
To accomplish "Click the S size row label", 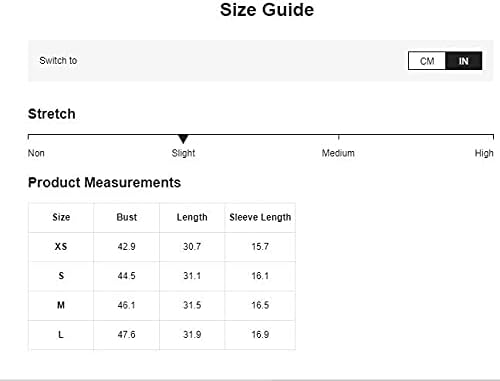I will pos(61,276).
